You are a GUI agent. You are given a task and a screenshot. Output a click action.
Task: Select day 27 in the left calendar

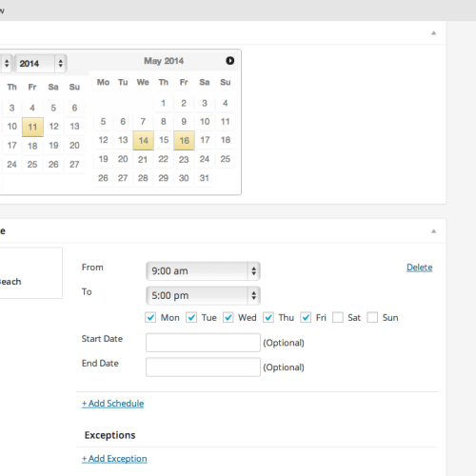click(74, 165)
